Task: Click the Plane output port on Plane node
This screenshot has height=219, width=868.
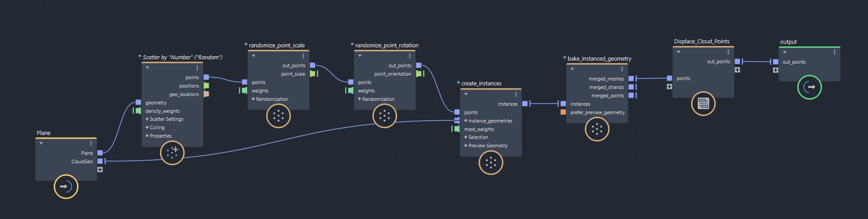Action: pos(100,153)
